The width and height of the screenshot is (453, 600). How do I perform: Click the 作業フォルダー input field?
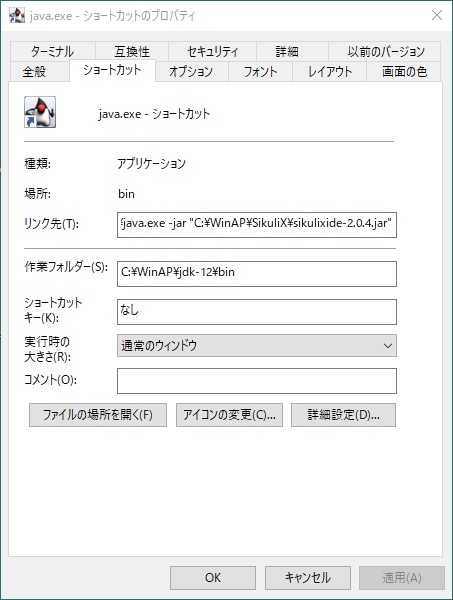pyautogui.click(x=257, y=274)
